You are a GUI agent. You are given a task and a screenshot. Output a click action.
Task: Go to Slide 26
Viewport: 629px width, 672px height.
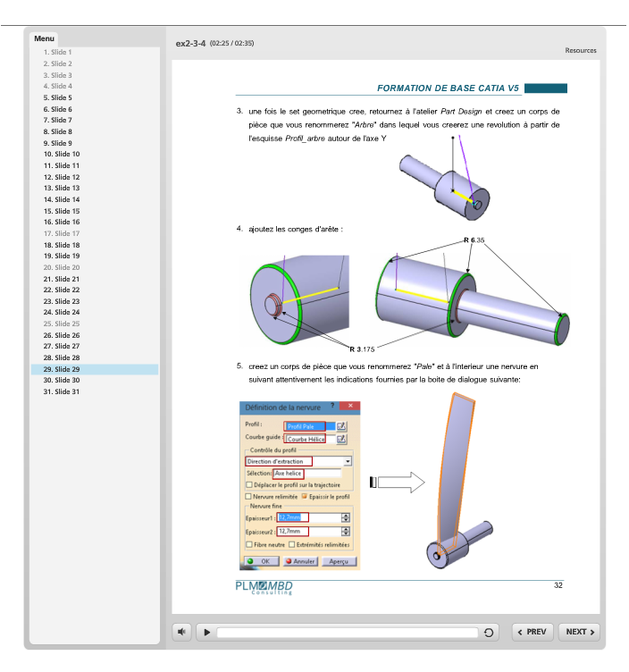point(62,335)
